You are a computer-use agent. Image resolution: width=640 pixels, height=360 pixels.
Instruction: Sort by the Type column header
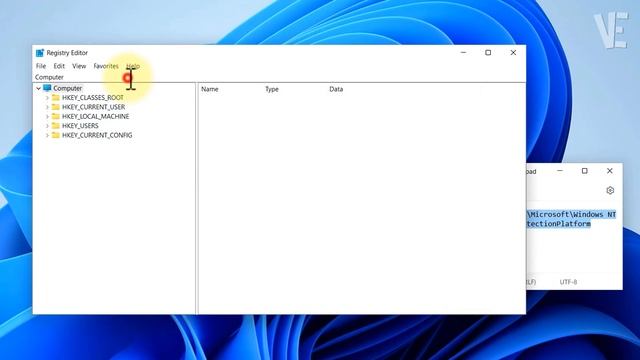(x=272, y=89)
